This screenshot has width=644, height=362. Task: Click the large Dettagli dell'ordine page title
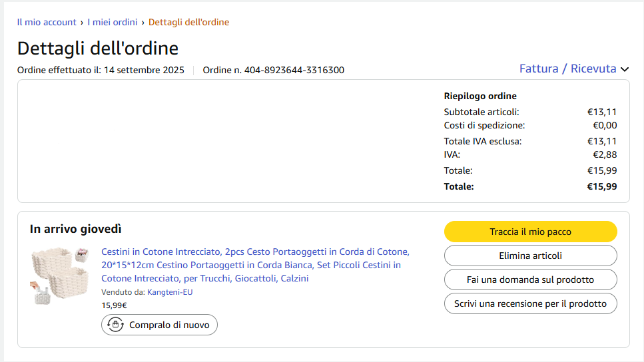(x=98, y=49)
